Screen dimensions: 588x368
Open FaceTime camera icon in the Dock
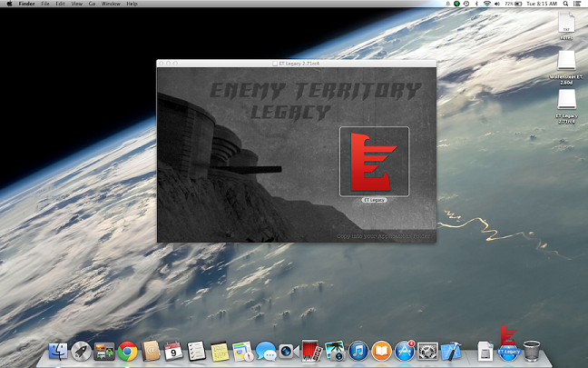[x=289, y=352]
